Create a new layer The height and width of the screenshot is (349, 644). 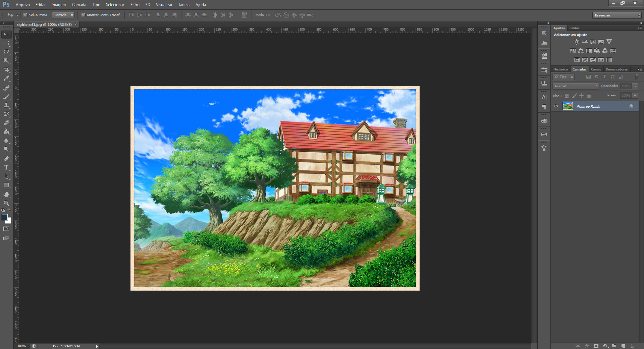623,346
